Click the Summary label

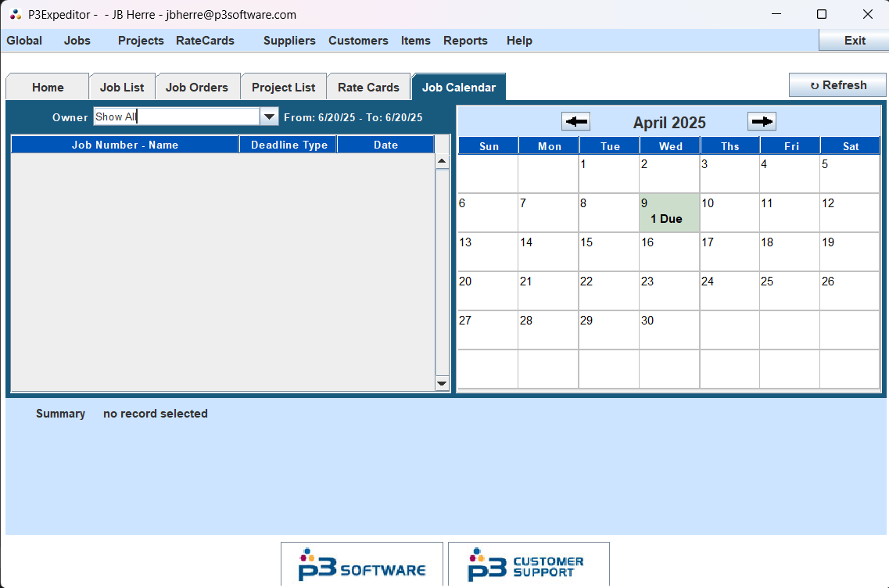(x=61, y=414)
